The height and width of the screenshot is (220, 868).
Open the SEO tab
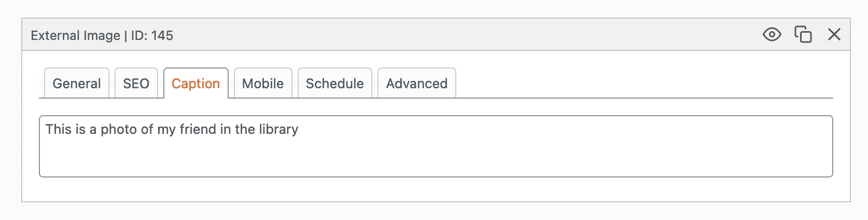click(x=136, y=84)
